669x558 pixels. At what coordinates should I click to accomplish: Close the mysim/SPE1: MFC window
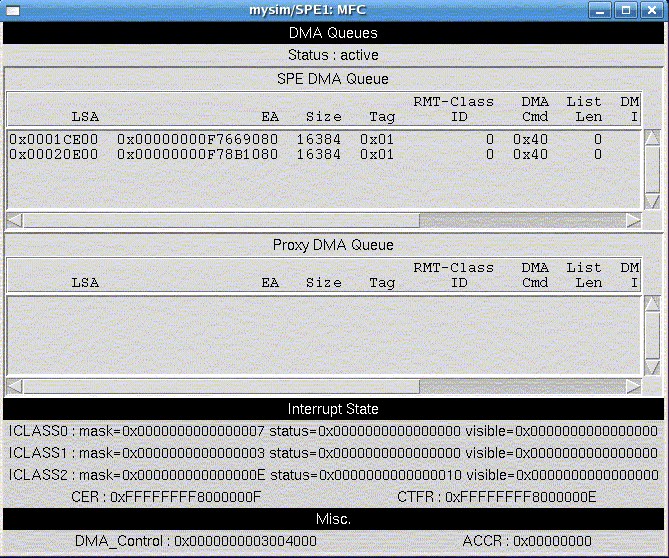(652, 10)
